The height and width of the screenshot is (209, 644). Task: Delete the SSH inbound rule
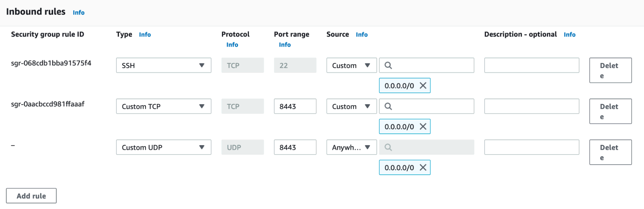click(x=610, y=70)
